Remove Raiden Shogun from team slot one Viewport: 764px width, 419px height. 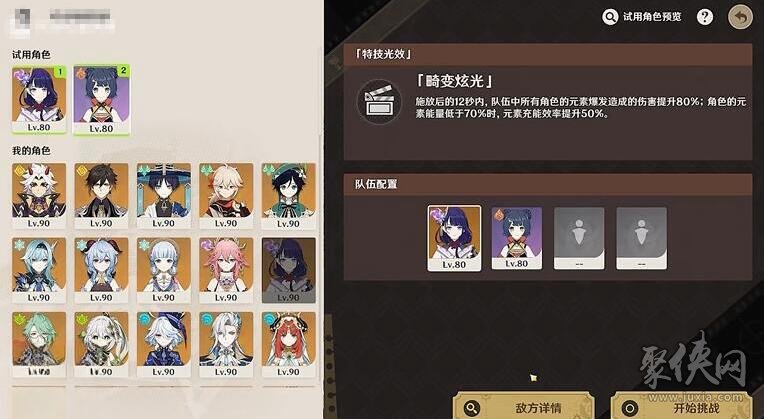(x=454, y=238)
